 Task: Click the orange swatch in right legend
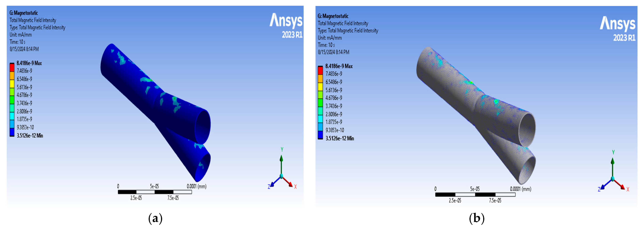point(320,79)
